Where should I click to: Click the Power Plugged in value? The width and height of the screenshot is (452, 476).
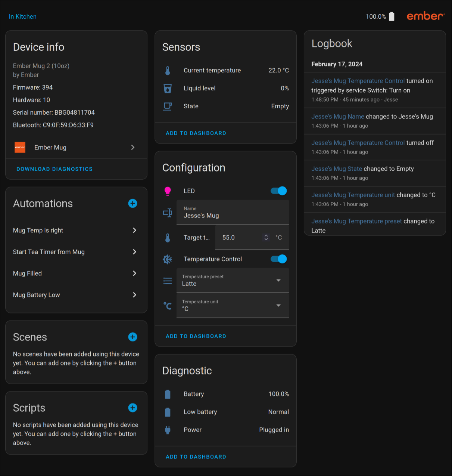(x=274, y=430)
